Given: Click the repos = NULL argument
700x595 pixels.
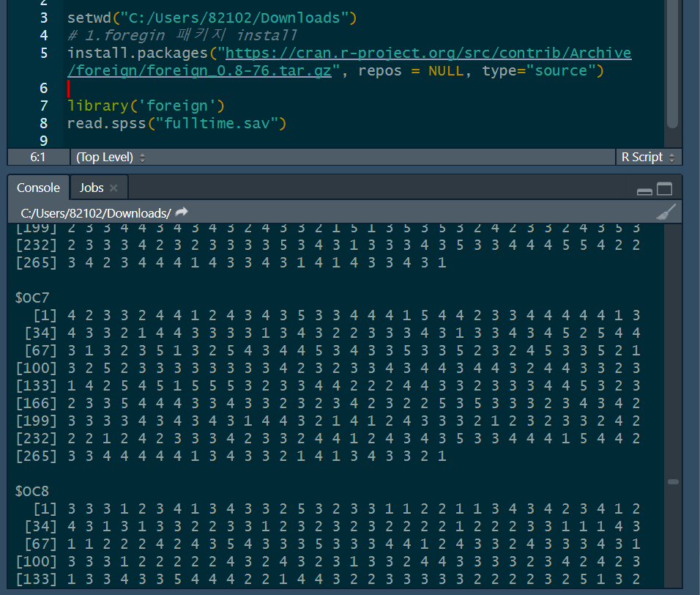Looking at the screenshot, I should pyautogui.click(x=411, y=70).
